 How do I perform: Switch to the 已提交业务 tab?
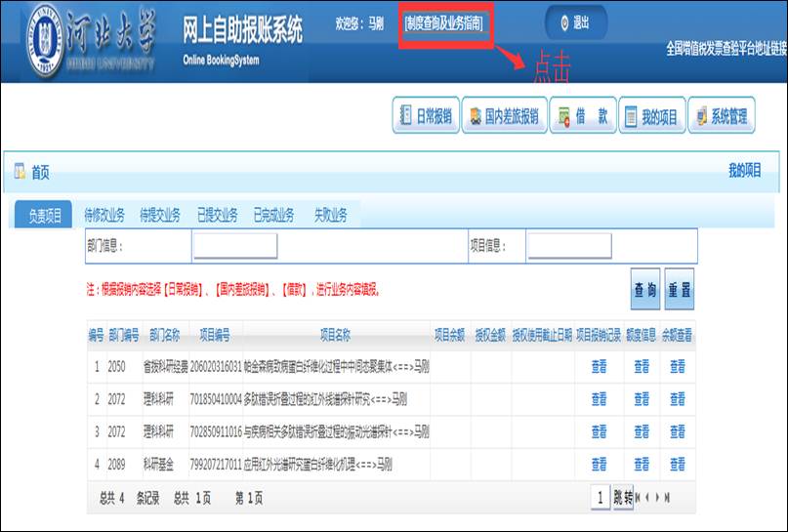[217, 216]
